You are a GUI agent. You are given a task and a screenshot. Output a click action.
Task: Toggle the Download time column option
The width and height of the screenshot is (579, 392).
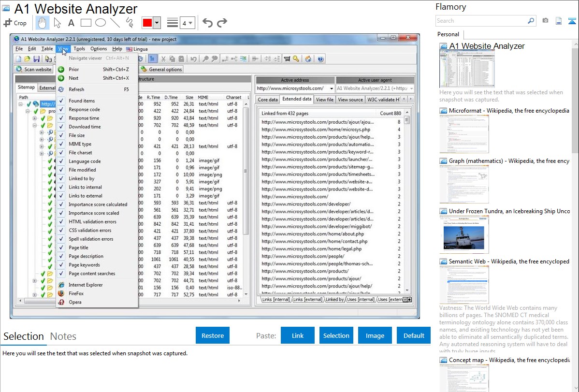pyautogui.click(x=98, y=127)
